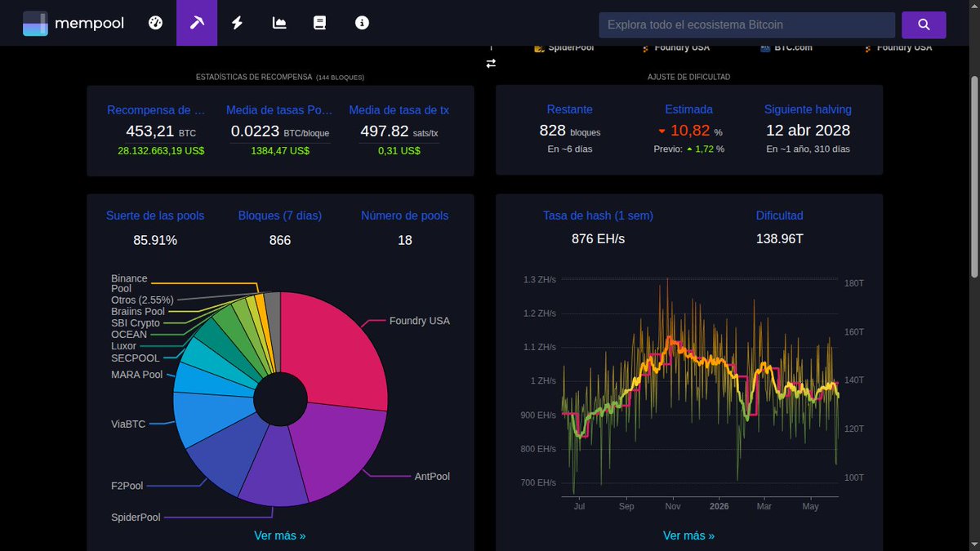Click the '0,31 US$' tx fee amount
The width and height of the screenshot is (980, 551).
coord(399,150)
